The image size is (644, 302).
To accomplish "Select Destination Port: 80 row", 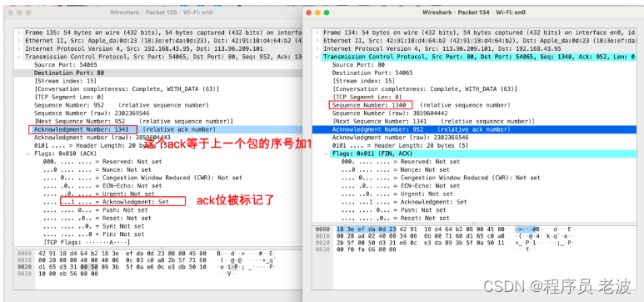I will 158,73.
